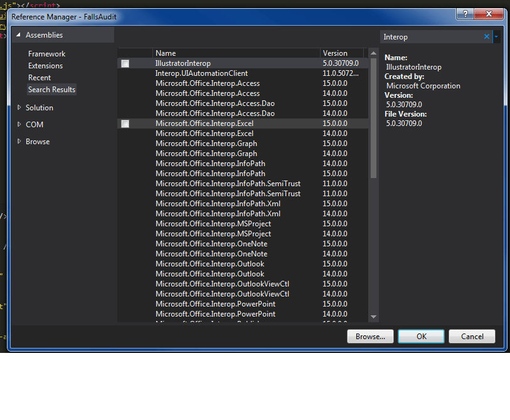The height and width of the screenshot is (420, 510).
Task: Select Microsoft.Office.Interop.PowerPoint version 14.0.0.0
Action: pos(243,314)
